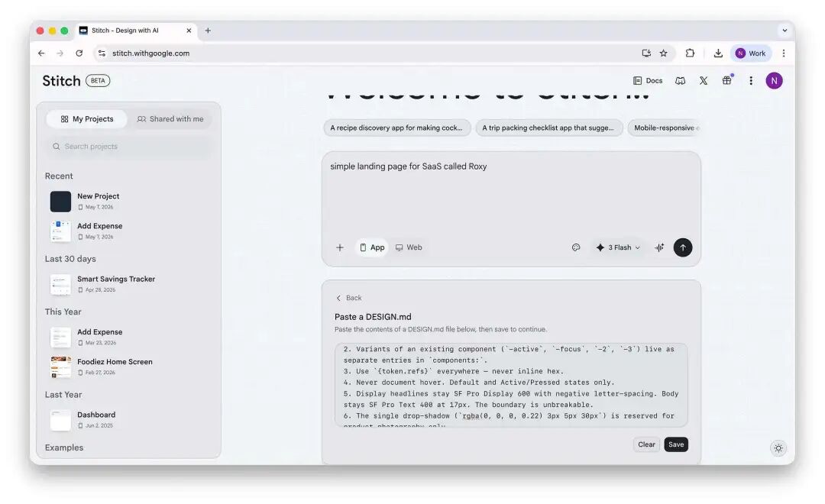Screen dimensions: 825x504
Task: Switch to My Projects tab
Action: (87, 119)
